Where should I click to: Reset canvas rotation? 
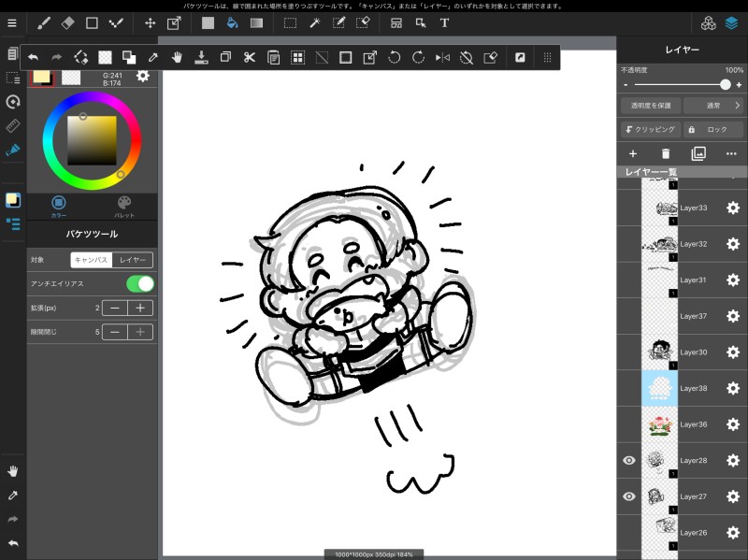tap(466, 58)
